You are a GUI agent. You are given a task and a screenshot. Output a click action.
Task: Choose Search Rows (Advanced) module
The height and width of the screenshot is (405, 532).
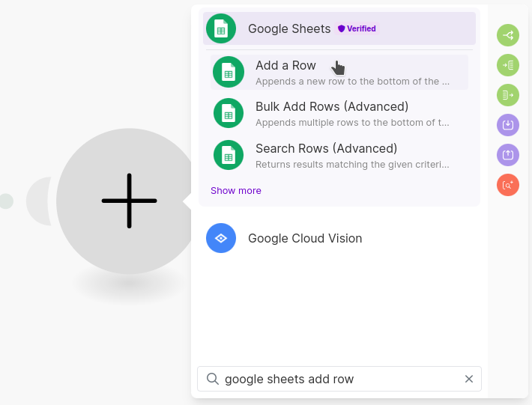[x=339, y=155]
